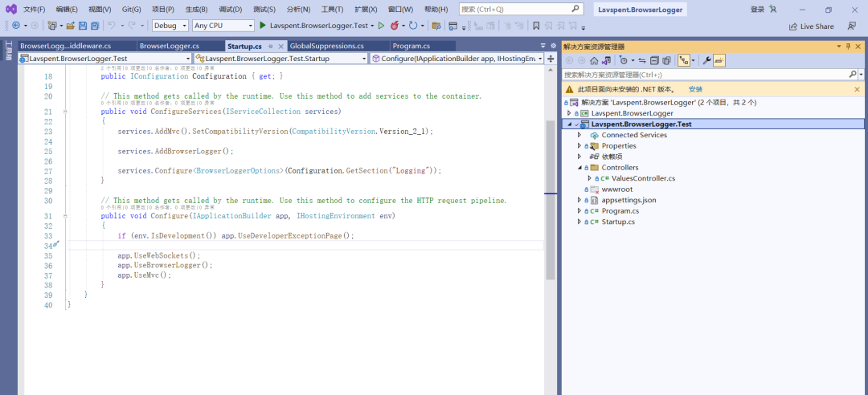
Task: Click the Navigate Backward toolbar arrow
Action: click(x=15, y=26)
